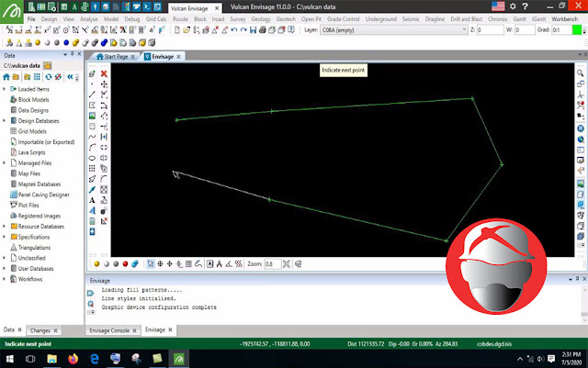Click the red sphere icon in bottom toolbar
Image resolution: width=588 pixels, height=368 pixels.
coord(125,264)
